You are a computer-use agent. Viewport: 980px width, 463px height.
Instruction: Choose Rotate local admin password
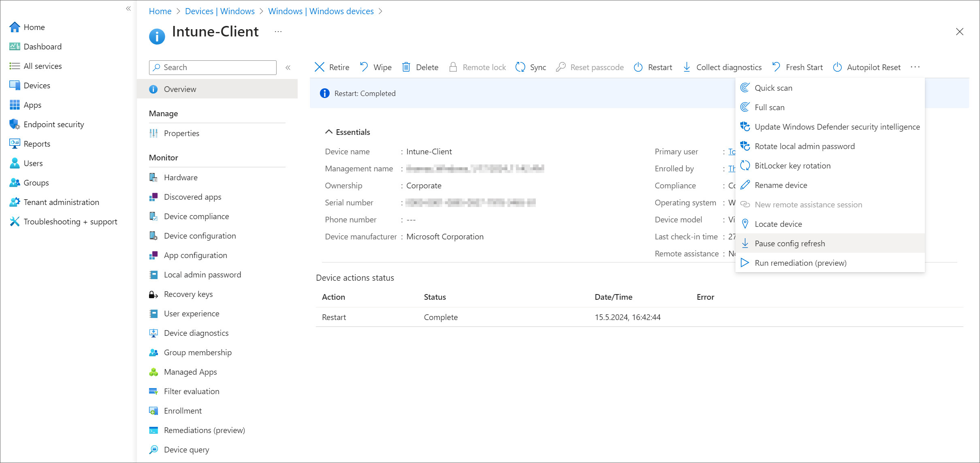point(830,146)
